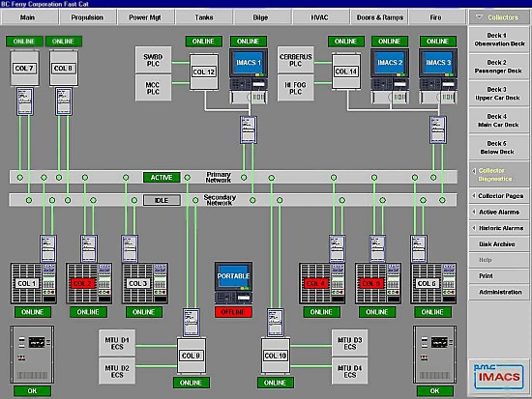Image resolution: width=532 pixels, height=399 pixels.
Task: Open the HVAC tab
Action: [x=320, y=17]
